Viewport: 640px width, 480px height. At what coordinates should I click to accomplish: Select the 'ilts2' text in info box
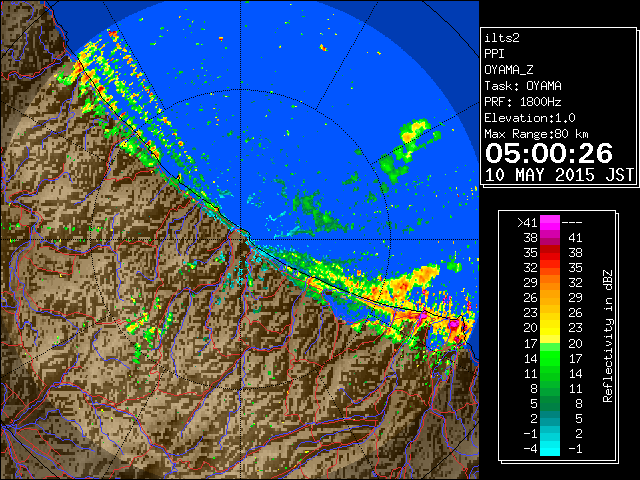click(x=502, y=38)
